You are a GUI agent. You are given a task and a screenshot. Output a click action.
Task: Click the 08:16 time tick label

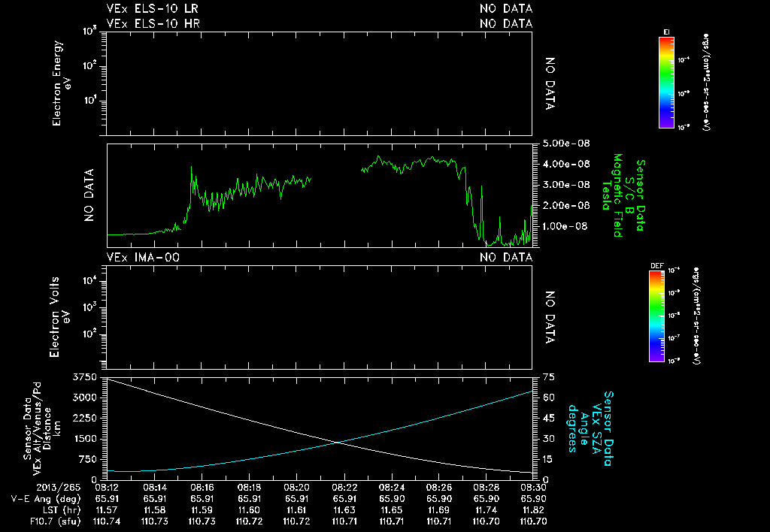tap(202, 488)
